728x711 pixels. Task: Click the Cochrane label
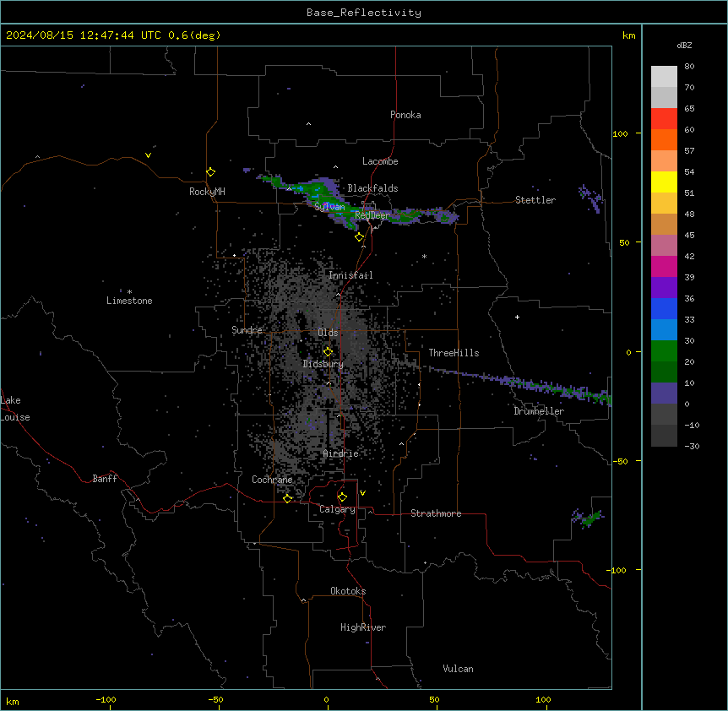click(272, 480)
